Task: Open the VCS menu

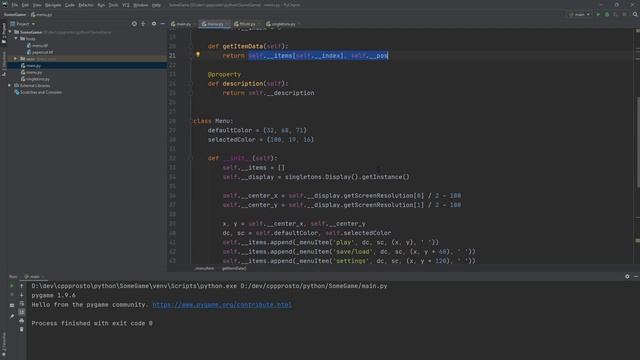Action: [126, 5]
